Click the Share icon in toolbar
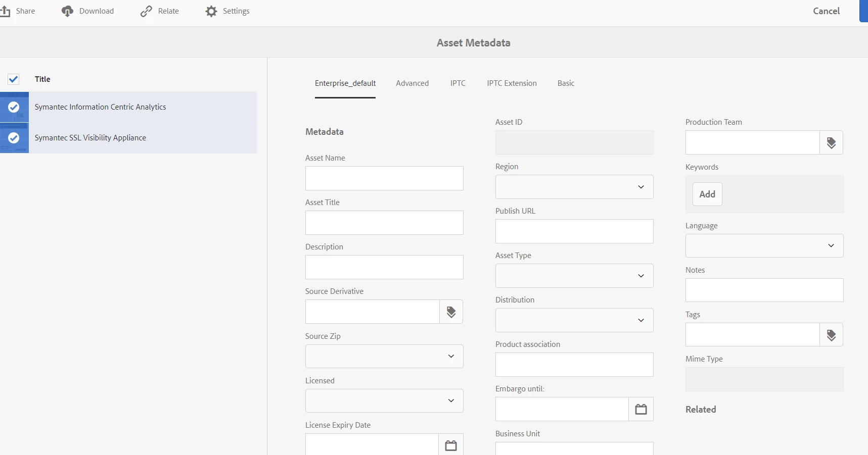 (x=5, y=11)
